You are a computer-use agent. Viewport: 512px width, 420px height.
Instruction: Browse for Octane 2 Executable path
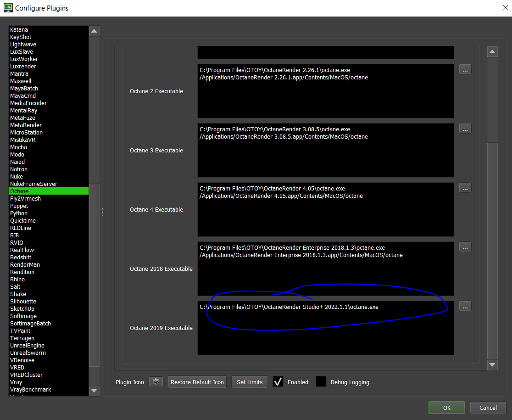click(465, 70)
